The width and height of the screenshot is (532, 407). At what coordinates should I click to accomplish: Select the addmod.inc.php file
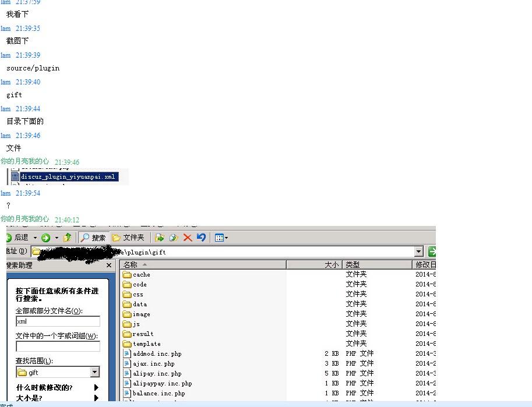pyautogui.click(x=152, y=354)
